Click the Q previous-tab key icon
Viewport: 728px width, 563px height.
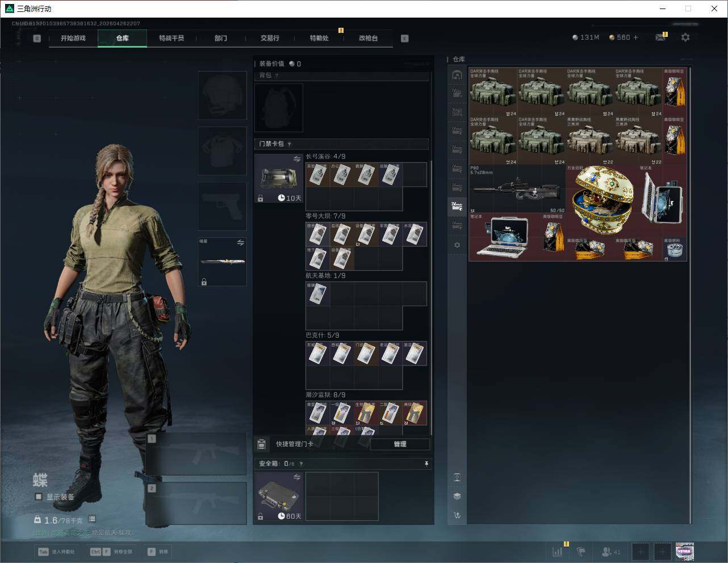[x=37, y=39]
